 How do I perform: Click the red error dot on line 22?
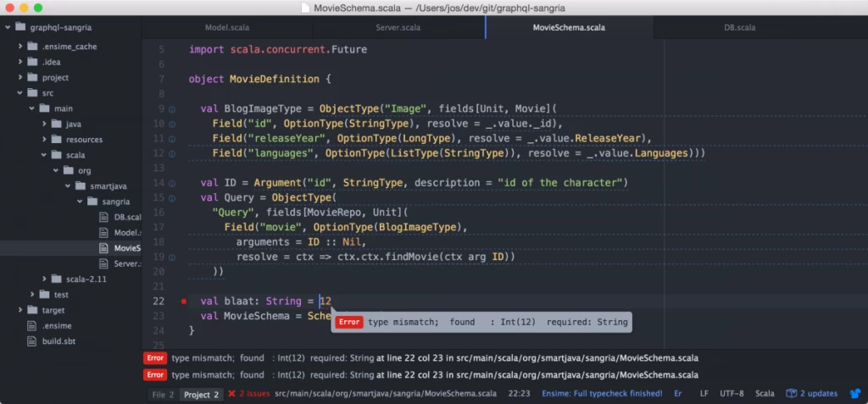coord(184,302)
